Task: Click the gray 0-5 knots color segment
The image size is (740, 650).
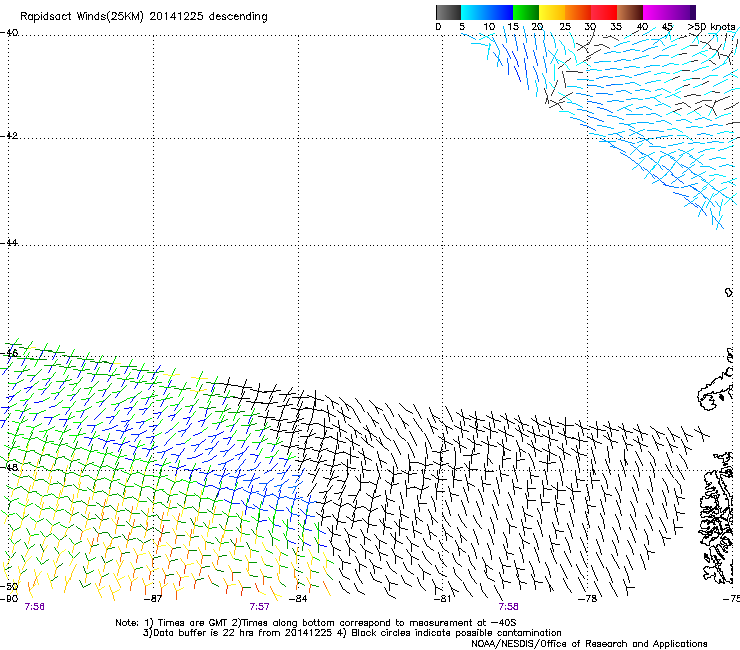Action: point(448,12)
